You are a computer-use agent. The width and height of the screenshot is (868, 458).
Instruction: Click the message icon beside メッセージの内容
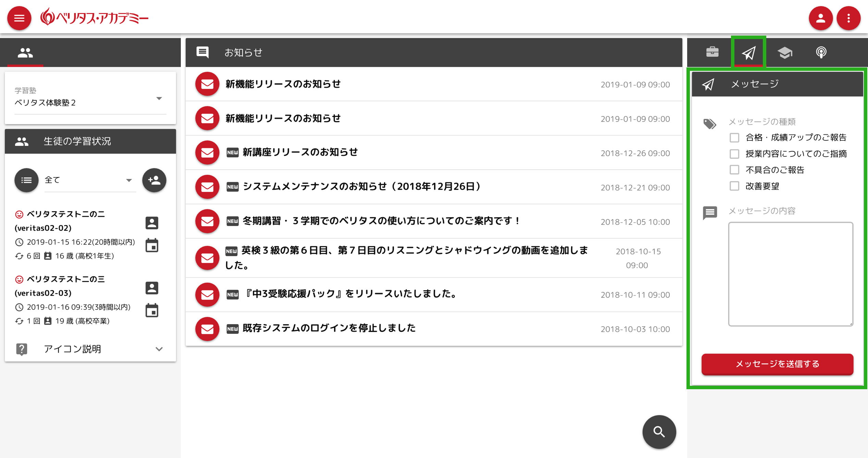(x=710, y=213)
